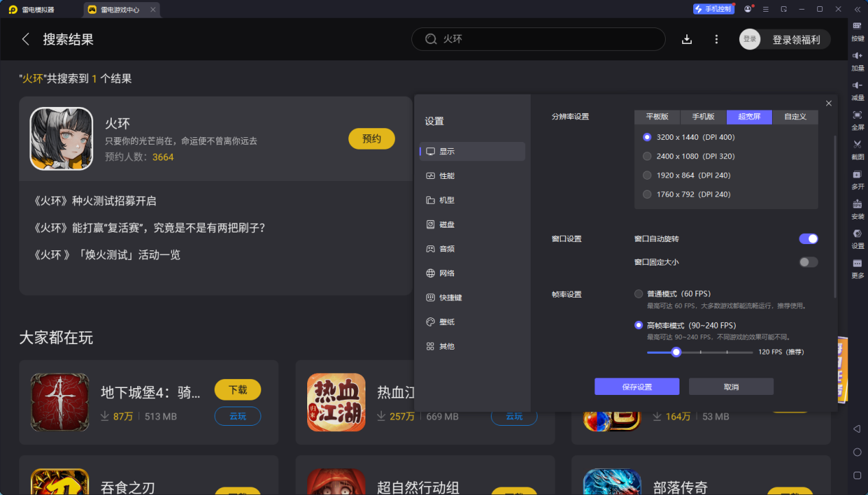Click the Android back triangle button
Viewport: 868px width, 495px height.
pos(857,428)
